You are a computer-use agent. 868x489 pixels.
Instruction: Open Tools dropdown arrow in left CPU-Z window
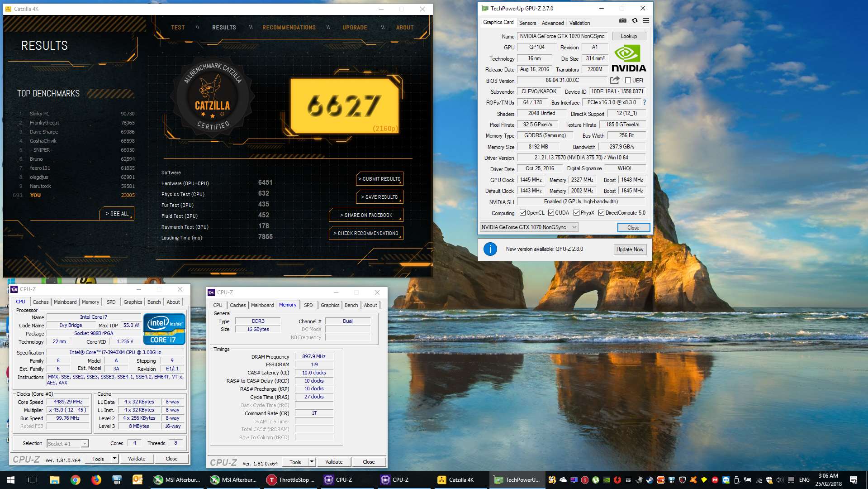(x=114, y=459)
